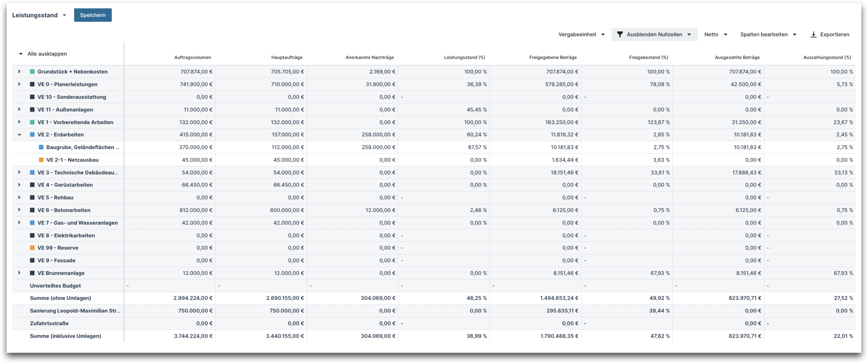The width and height of the screenshot is (868, 363).
Task: Expand the Grundstück + Nebenkosten row
Action: 19,71
